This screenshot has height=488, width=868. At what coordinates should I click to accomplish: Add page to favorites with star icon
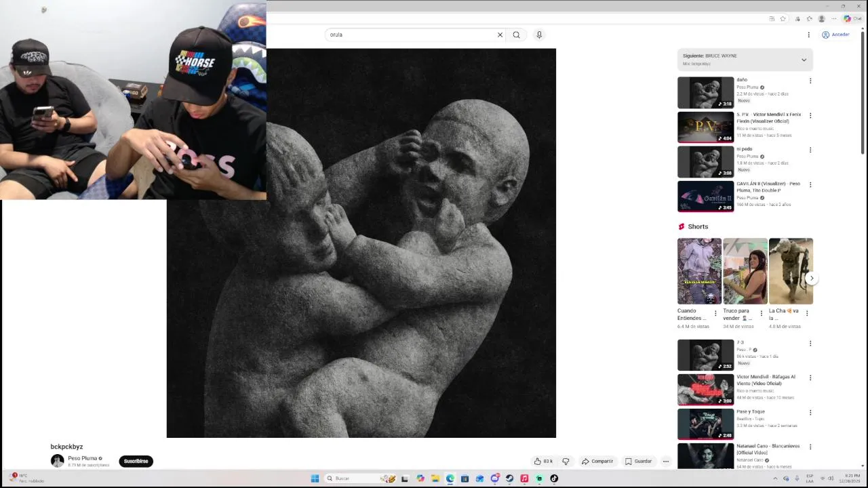pos(783,19)
